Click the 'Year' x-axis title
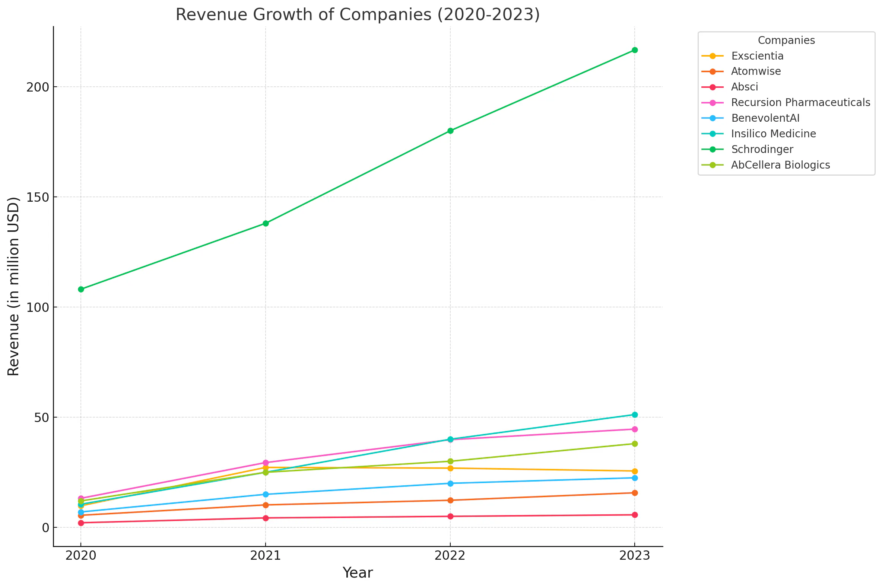The image size is (882, 588). pyautogui.click(x=358, y=573)
